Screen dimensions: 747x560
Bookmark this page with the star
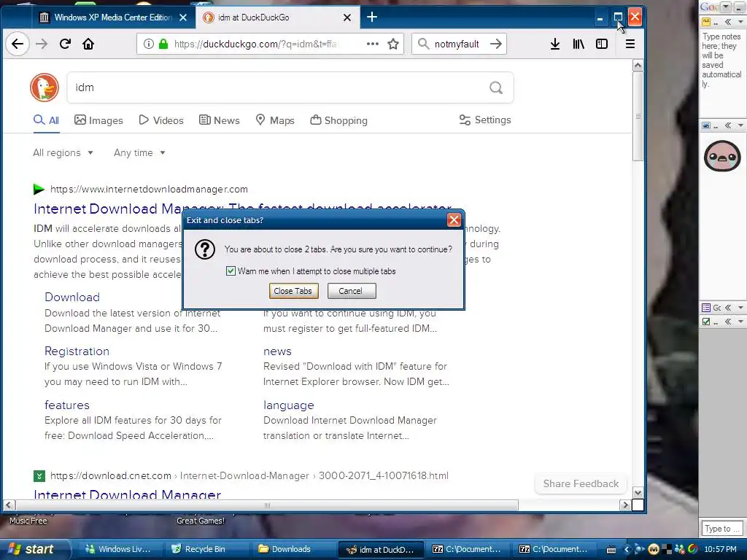click(393, 44)
